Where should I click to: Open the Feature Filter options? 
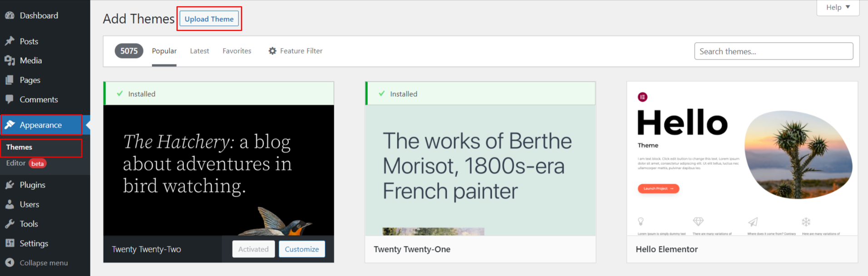[x=295, y=51]
